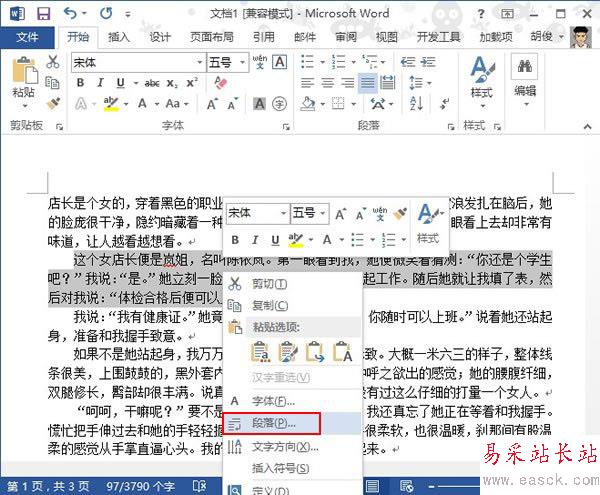Apply font color A in ribbon

[x=142, y=104]
